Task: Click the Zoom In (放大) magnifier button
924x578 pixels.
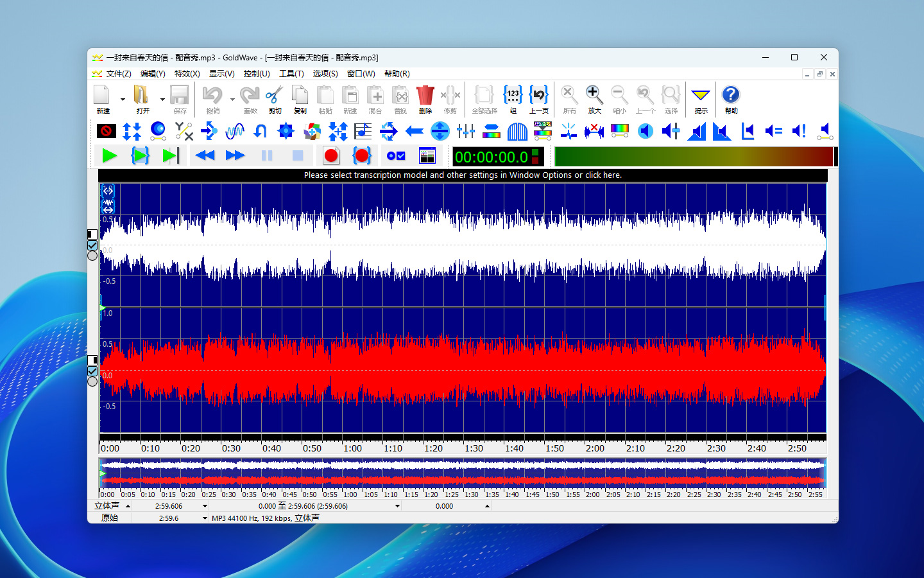Action: click(595, 100)
